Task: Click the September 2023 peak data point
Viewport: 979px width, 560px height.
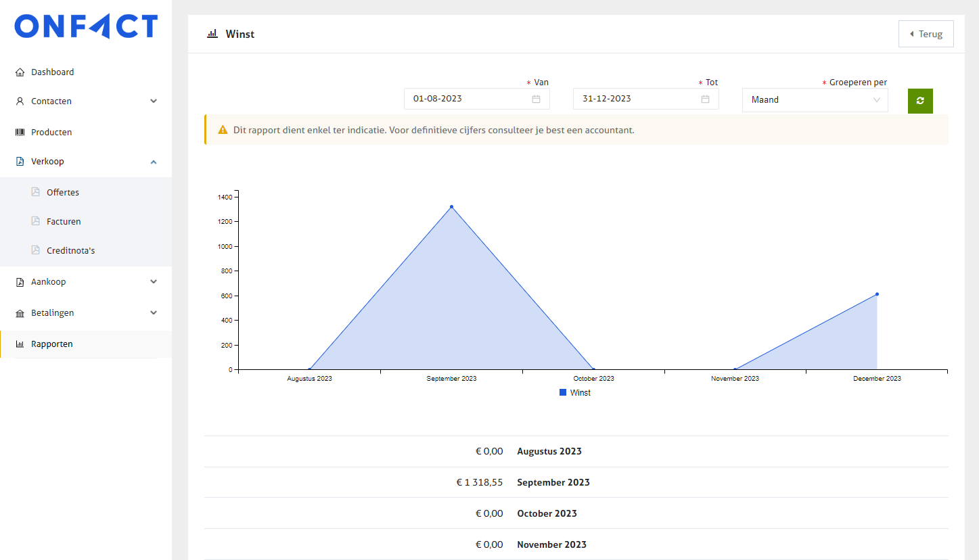Action: (451, 207)
